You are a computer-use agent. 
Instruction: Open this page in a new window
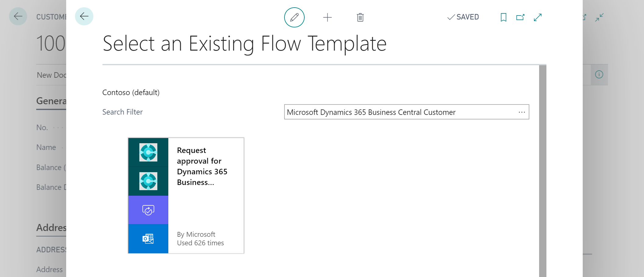[520, 17]
